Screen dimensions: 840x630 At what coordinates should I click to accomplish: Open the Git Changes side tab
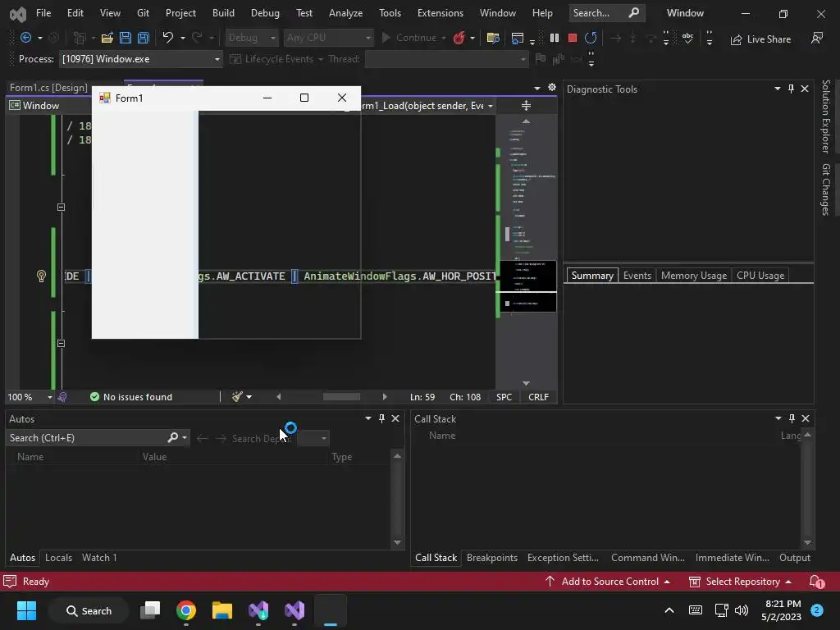(x=825, y=189)
